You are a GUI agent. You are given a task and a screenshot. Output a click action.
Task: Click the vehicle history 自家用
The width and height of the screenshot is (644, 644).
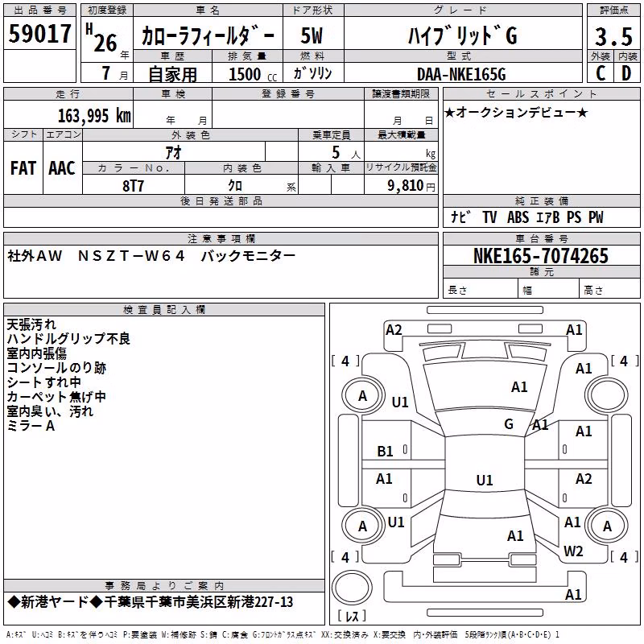point(172,74)
